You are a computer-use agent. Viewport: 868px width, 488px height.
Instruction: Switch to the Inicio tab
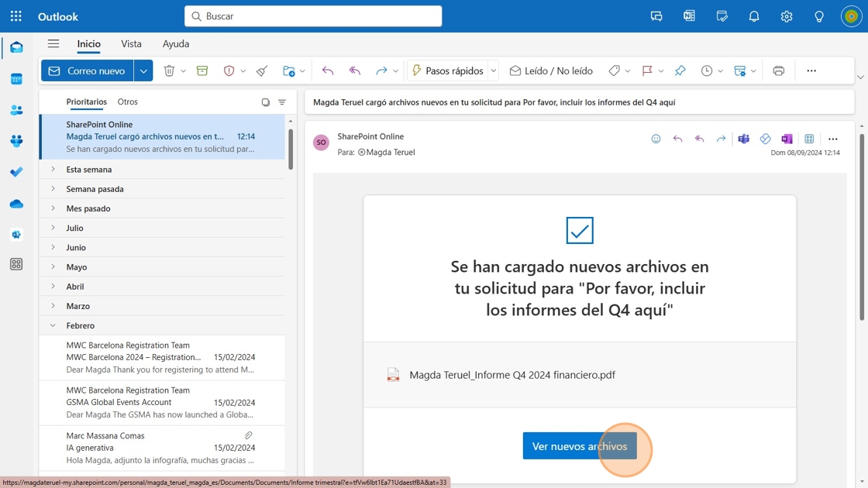click(88, 43)
